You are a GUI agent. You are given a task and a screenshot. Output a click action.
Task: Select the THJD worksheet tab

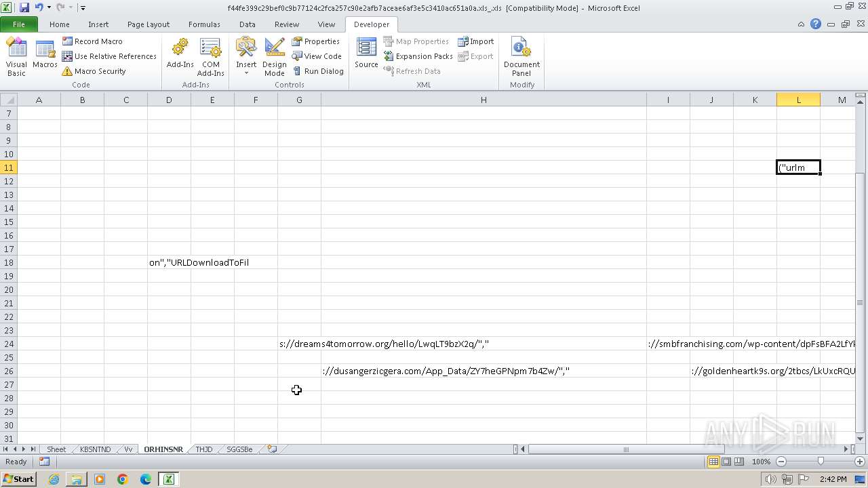pyautogui.click(x=203, y=449)
